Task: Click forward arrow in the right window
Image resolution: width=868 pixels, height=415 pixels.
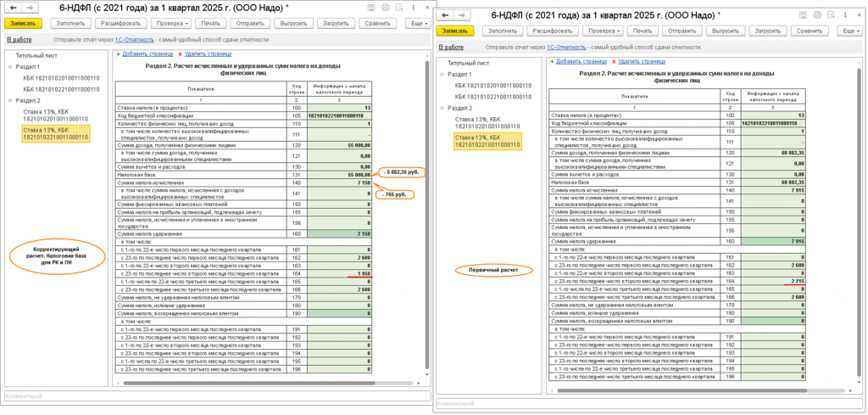Action: pos(460,15)
